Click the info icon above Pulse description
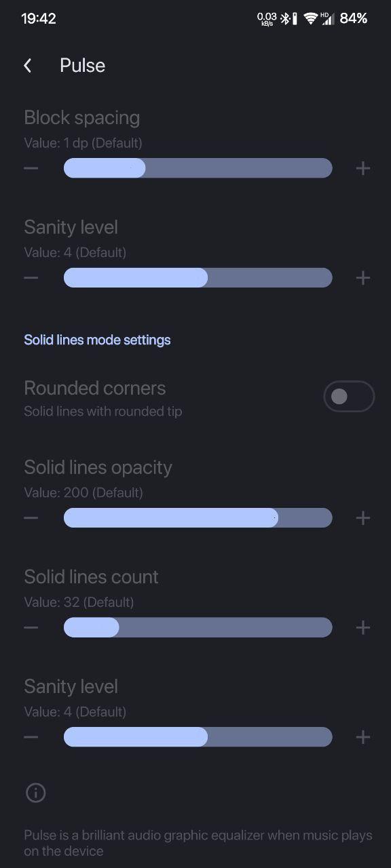This screenshot has width=391, height=868. pos(35,793)
